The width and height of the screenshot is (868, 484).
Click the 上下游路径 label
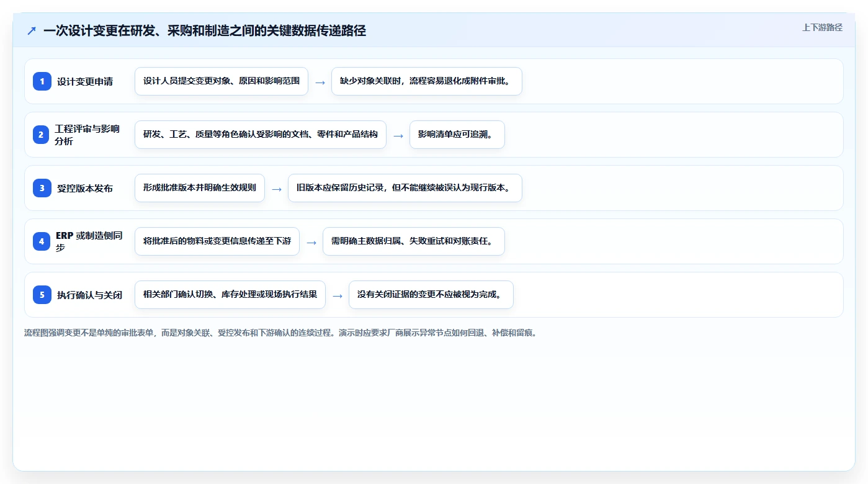pyautogui.click(x=822, y=27)
